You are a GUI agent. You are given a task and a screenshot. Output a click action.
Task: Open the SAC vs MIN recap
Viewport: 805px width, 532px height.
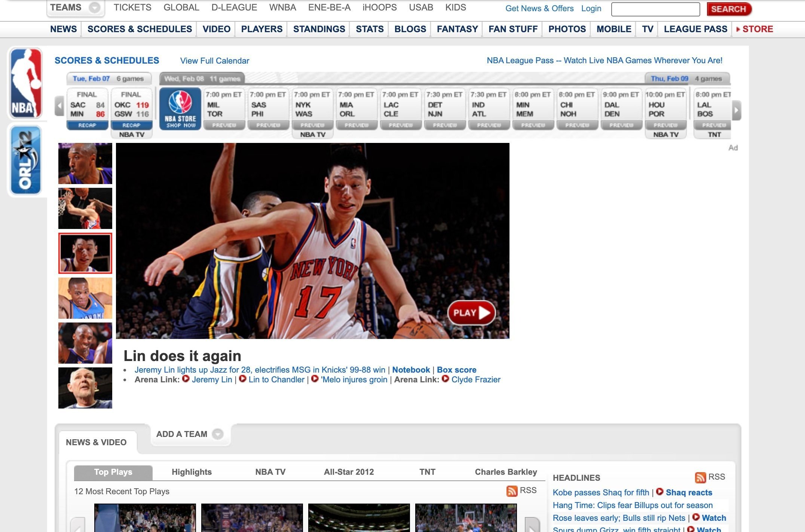coord(87,125)
